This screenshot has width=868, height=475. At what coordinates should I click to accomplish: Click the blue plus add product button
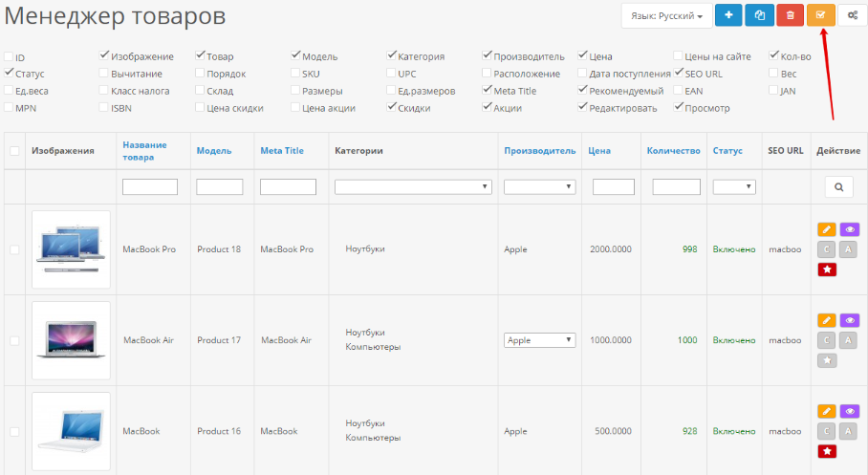[x=729, y=16]
